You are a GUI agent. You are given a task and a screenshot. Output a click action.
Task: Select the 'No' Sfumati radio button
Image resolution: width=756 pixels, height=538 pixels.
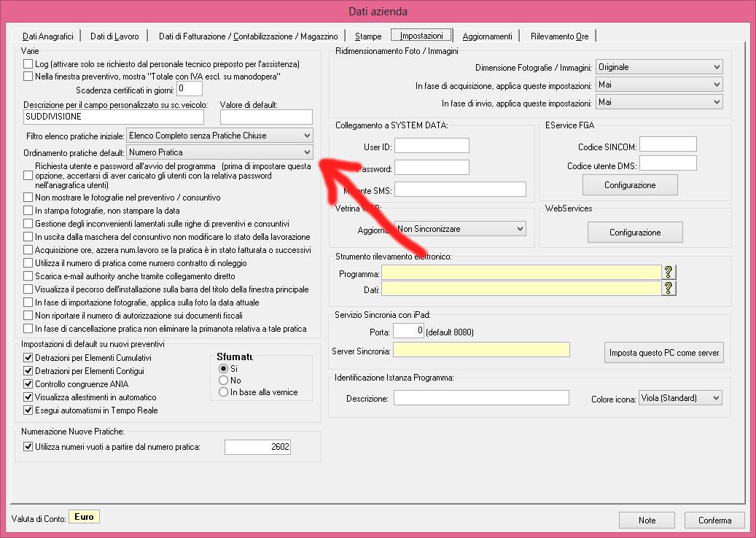tap(224, 381)
